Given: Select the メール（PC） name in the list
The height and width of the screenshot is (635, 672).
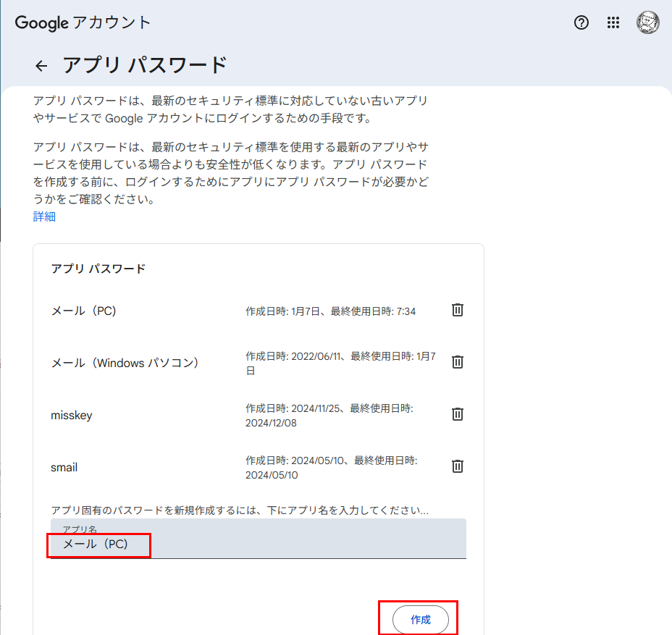Looking at the screenshot, I should [83, 311].
